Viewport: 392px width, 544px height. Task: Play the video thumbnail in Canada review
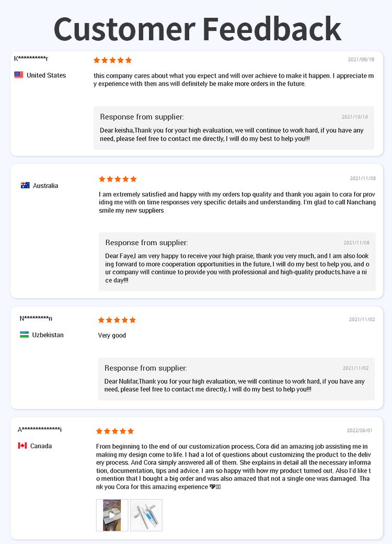(112, 515)
